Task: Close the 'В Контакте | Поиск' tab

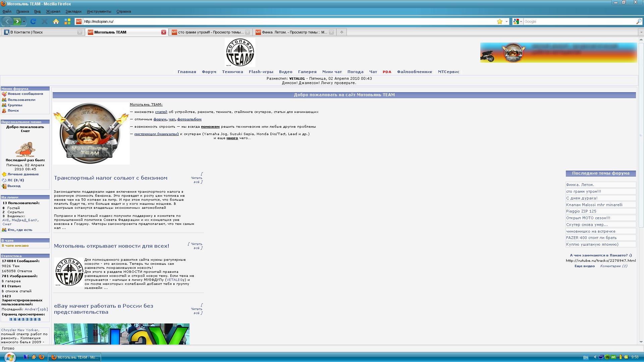Action: pos(80,32)
